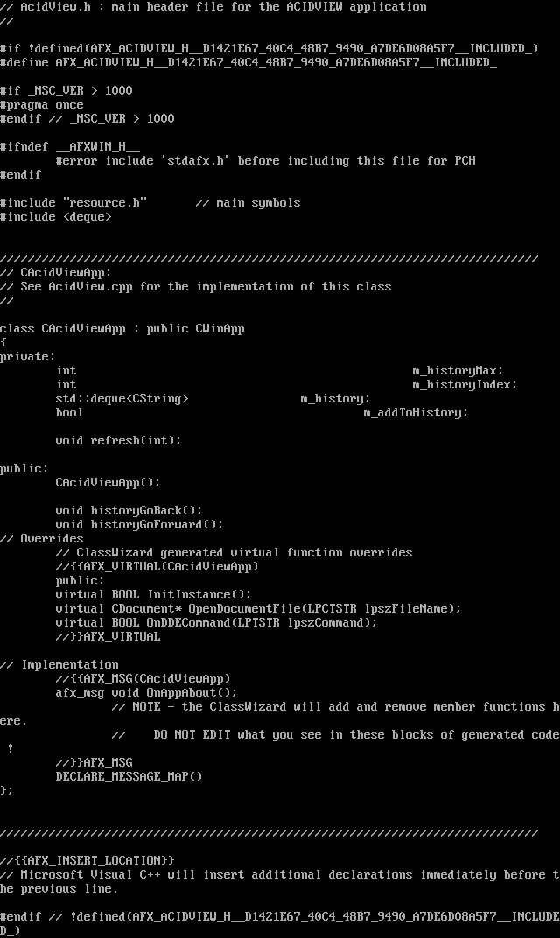Viewport: 560px width, 938px height.
Task: Click the OpenDocumentFile declaration line
Action: point(258,609)
